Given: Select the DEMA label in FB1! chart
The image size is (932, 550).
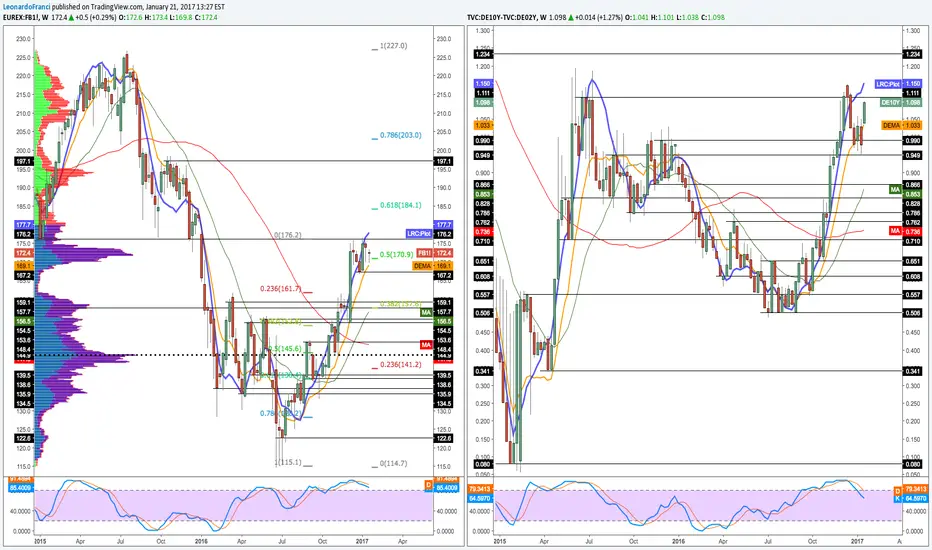Looking at the screenshot, I should click(422, 266).
